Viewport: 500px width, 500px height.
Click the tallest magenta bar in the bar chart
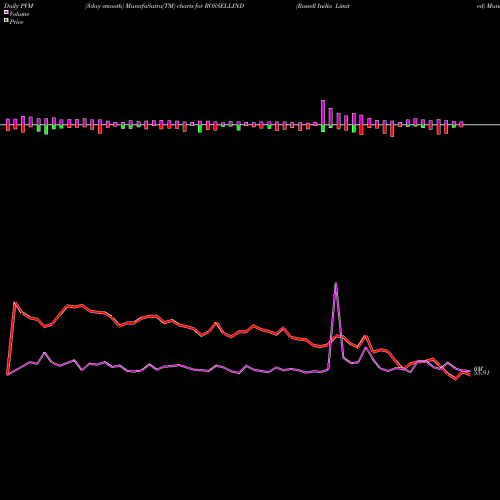323,112
